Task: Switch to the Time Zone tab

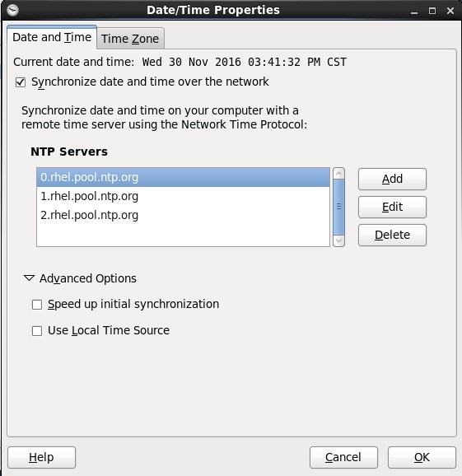Action: point(130,39)
